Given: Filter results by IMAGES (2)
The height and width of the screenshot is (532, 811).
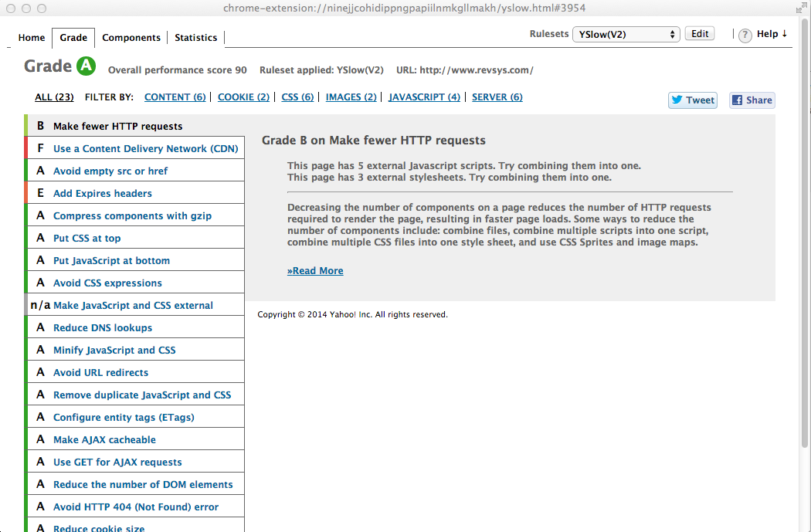Looking at the screenshot, I should (x=351, y=97).
